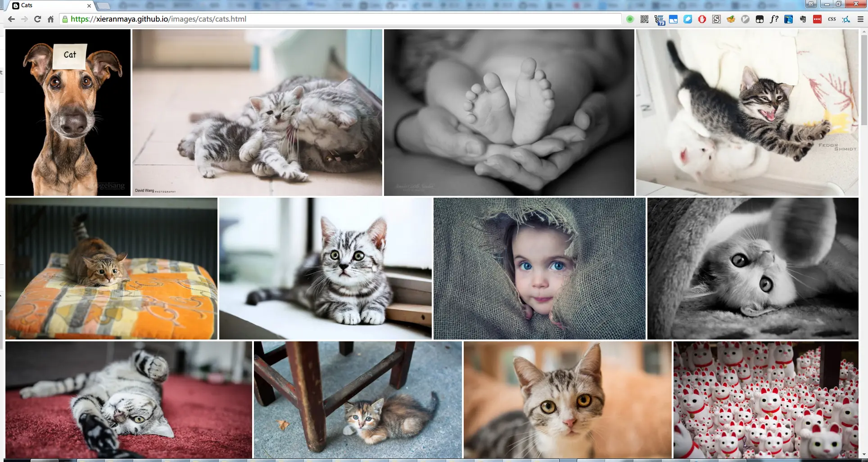View site security via green padlock
The width and height of the screenshot is (868, 462).
pos(65,19)
